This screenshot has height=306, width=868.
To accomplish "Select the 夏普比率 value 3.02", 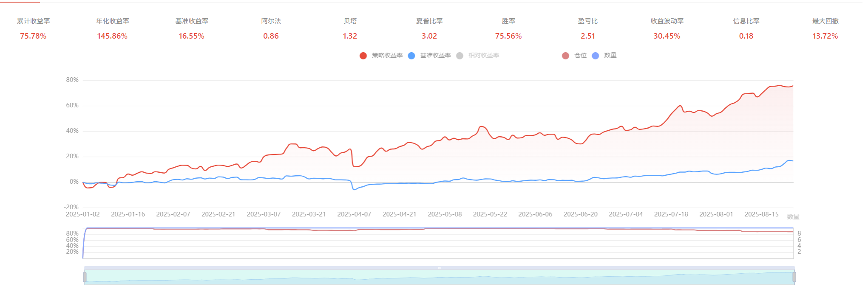I will (429, 36).
